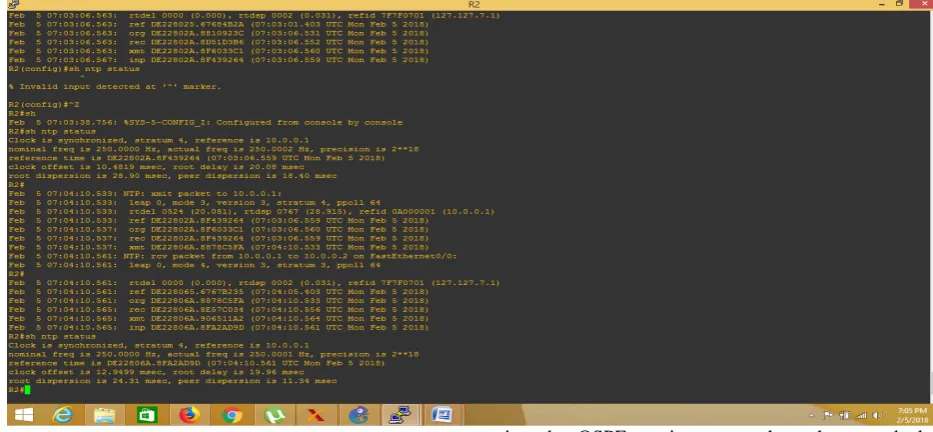The height and width of the screenshot is (432, 933).
Task: Place cursor at the final R2# prompt
Action: point(27,390)
